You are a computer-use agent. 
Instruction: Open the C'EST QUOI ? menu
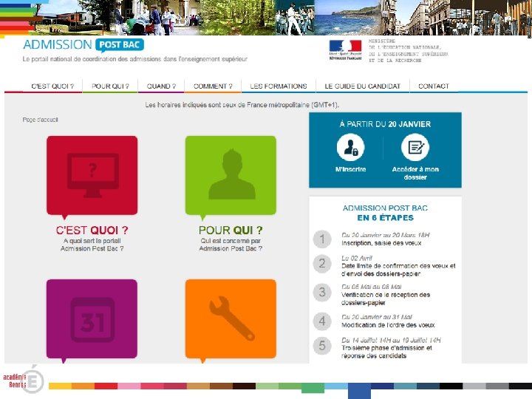coord(52,86)
